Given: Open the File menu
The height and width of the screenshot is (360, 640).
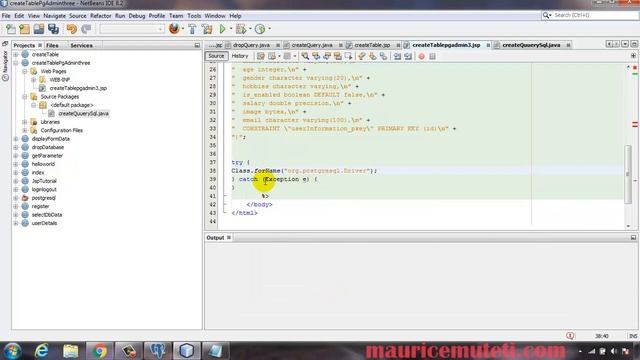Looking at the screenshot, I should (x=6, y=16).
